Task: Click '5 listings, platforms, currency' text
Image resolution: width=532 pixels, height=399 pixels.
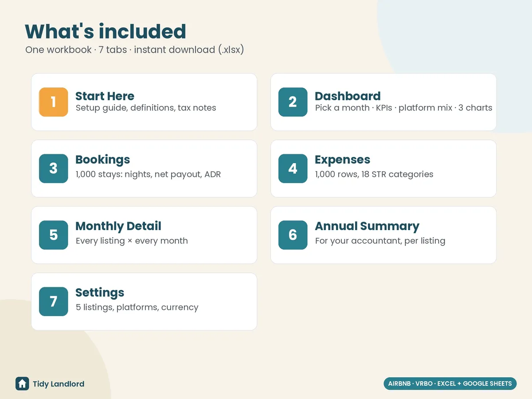Action: [x=137, y=307]
